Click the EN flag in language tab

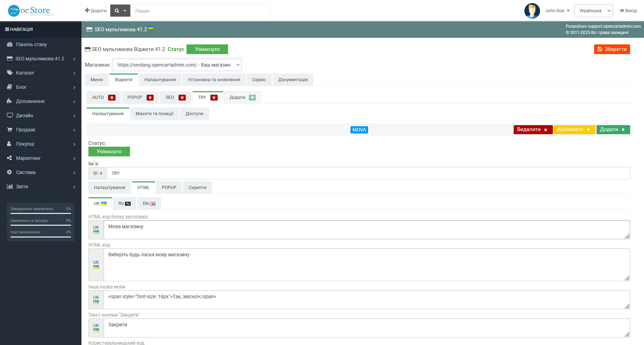point(153,204)
